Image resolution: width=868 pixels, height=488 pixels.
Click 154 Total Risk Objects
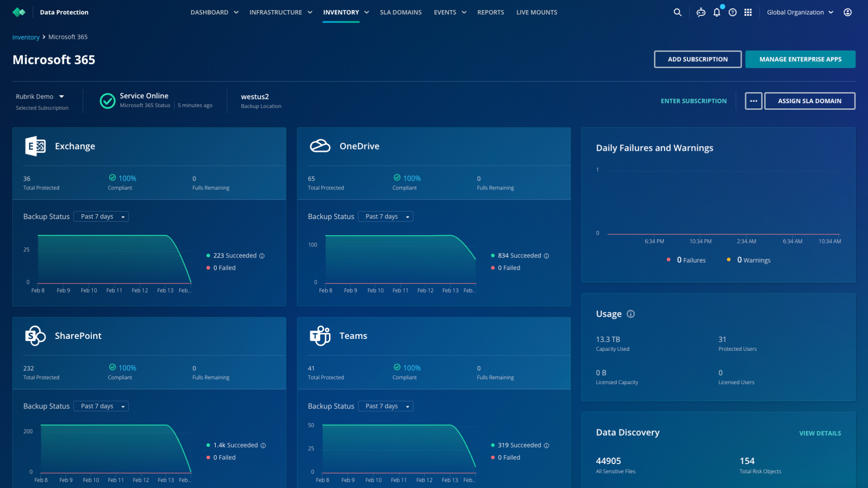tap(760, 465)
